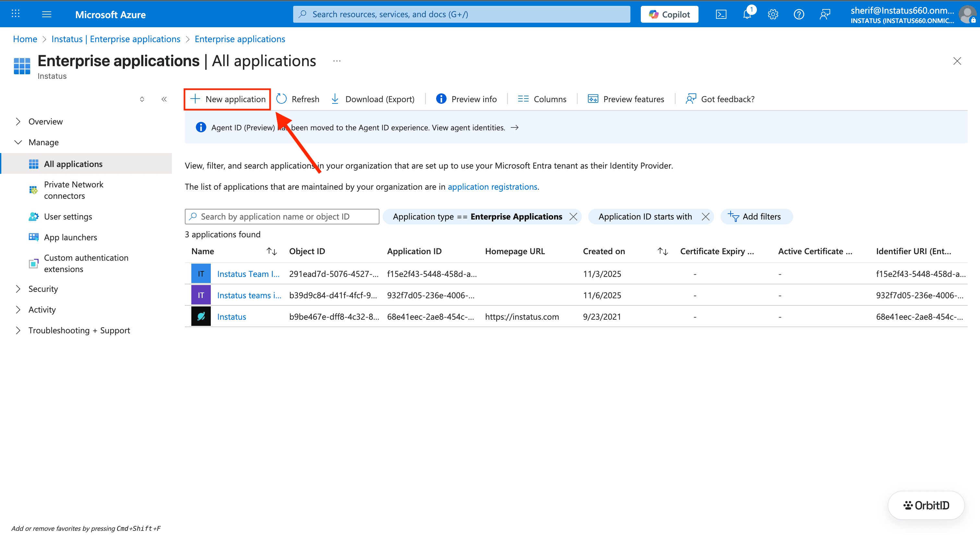Sort by the Name column arrows
The height and width of the screenshot is (535, 980).
click(x=272, y=251)
